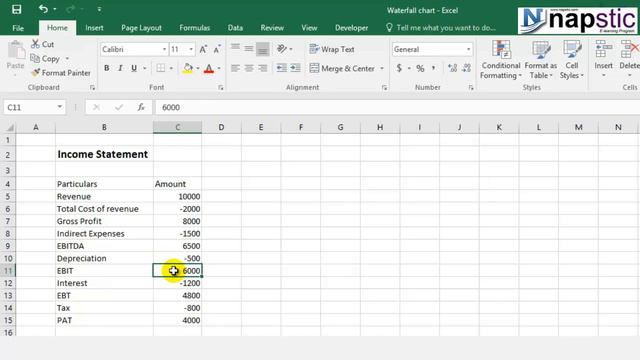Click the Select All corner triangle

(x=9, y=128)
